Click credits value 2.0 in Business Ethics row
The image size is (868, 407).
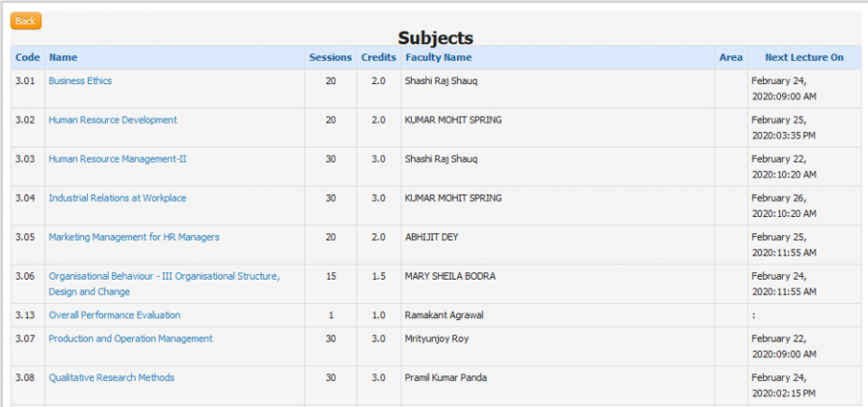(x=379, y=81)
